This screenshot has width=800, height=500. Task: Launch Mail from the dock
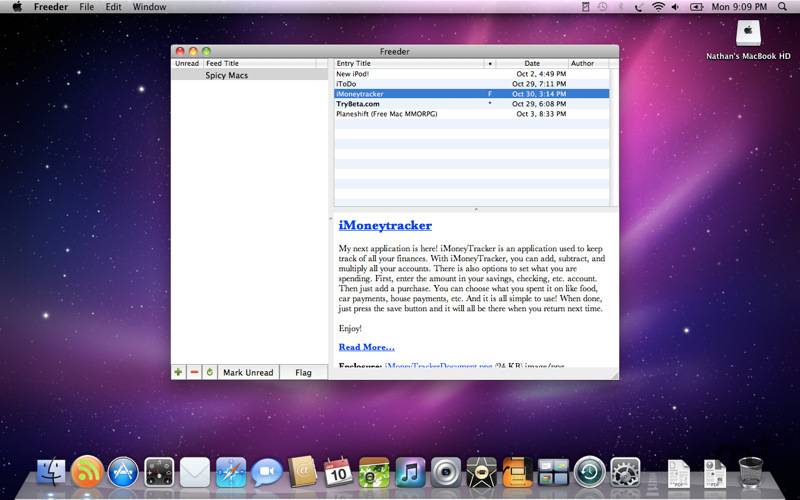194,472
